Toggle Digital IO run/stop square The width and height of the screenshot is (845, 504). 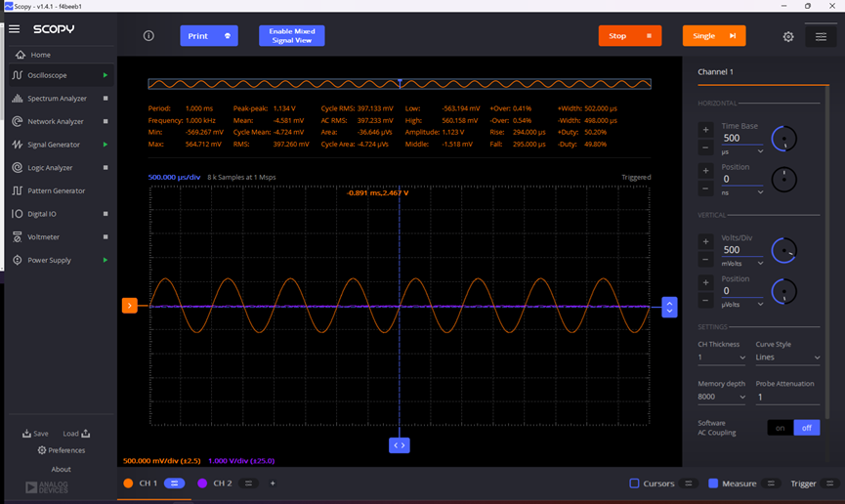click(106, 214)
